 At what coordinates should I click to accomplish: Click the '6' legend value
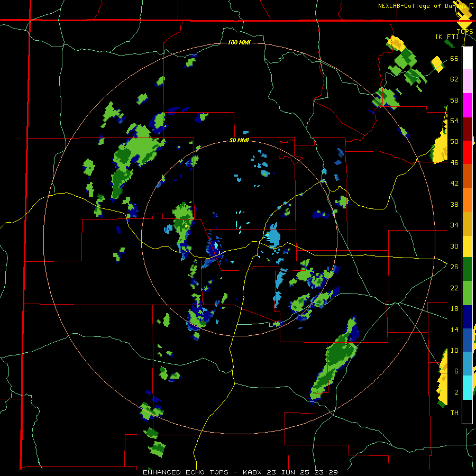click(x=456, y=371)
